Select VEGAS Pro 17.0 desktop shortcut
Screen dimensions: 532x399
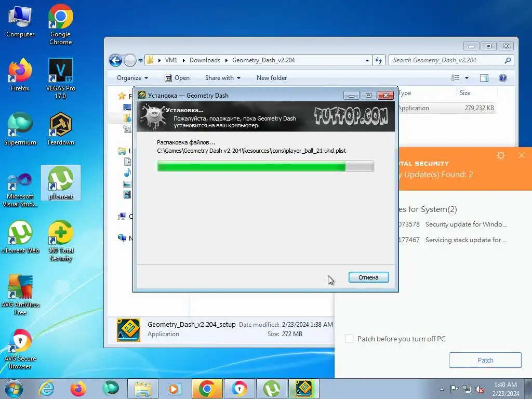point(60,79)
